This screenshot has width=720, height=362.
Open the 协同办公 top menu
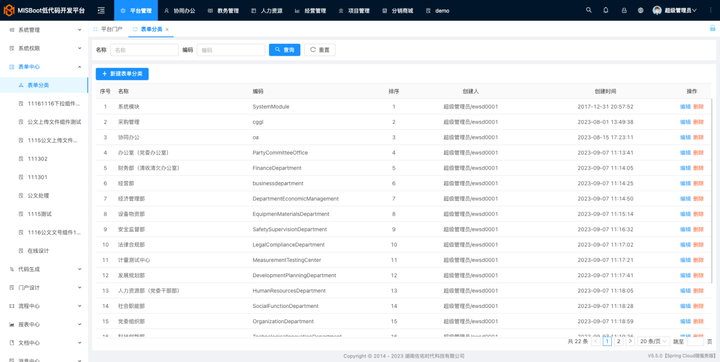pos(180,11)
